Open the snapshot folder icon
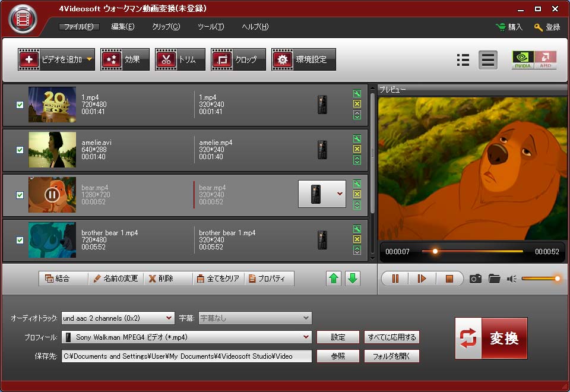This screenshot has width=570, height=392. [x=494, y=279]
